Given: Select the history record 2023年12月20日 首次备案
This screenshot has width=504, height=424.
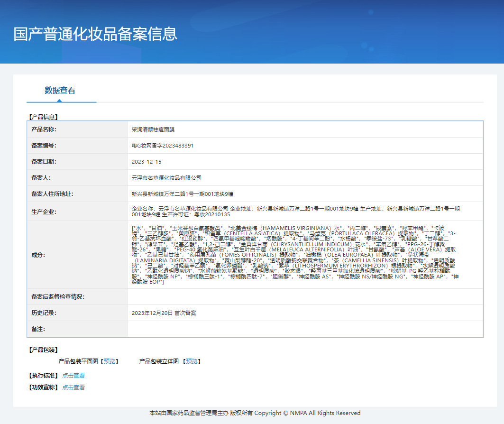Looking at the screenshot, I should tap(164, 313).
